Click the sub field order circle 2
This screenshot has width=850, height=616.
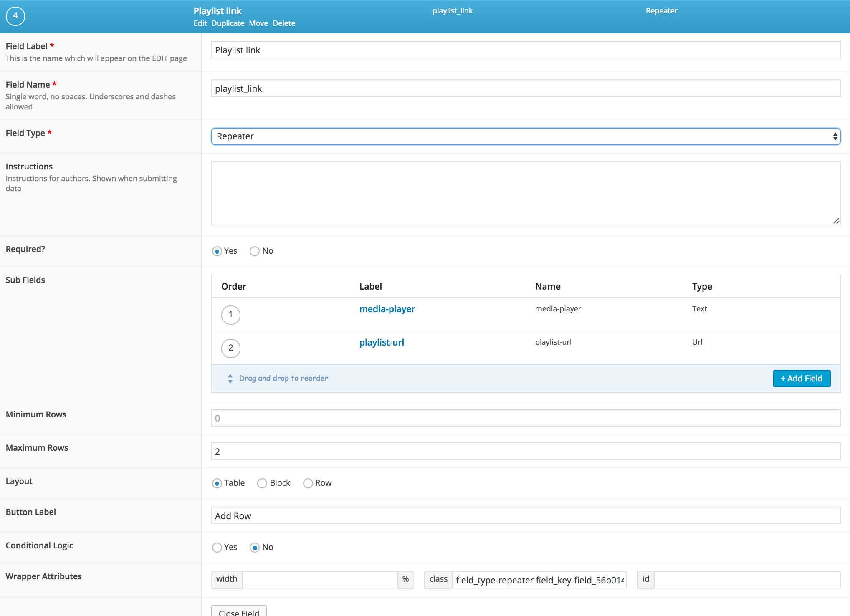230,348
